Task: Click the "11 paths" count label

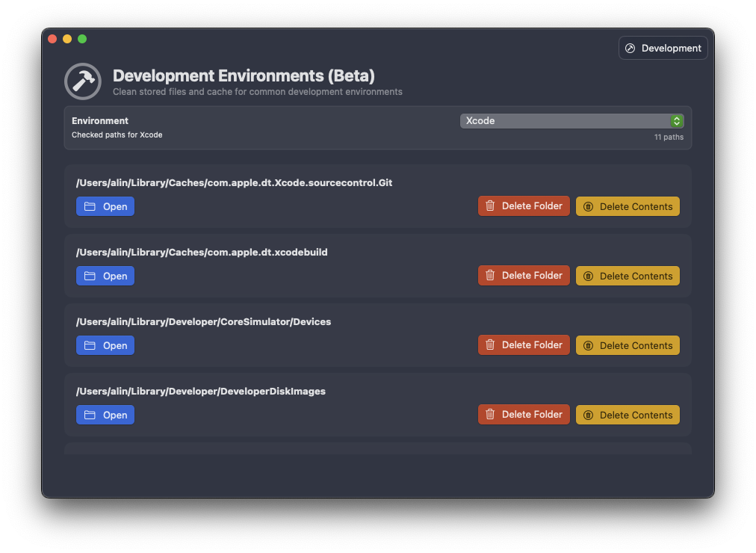Action: [x=669, y=137]
